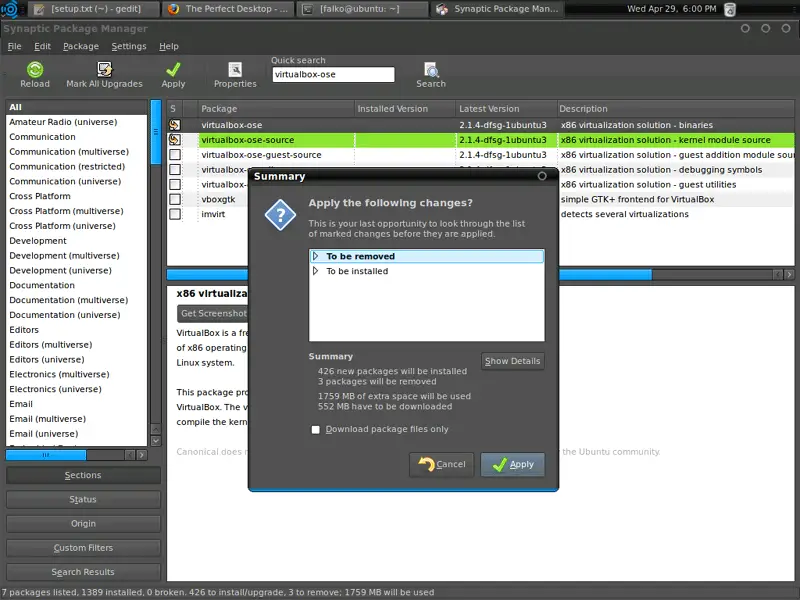Open the Settings menu
The image size is (800, 600).
128,46
